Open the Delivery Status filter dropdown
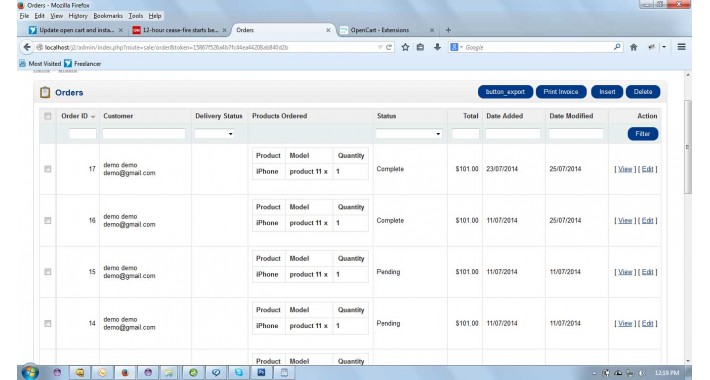The width and height of the screenshot is (710, 380). [214, 134]
